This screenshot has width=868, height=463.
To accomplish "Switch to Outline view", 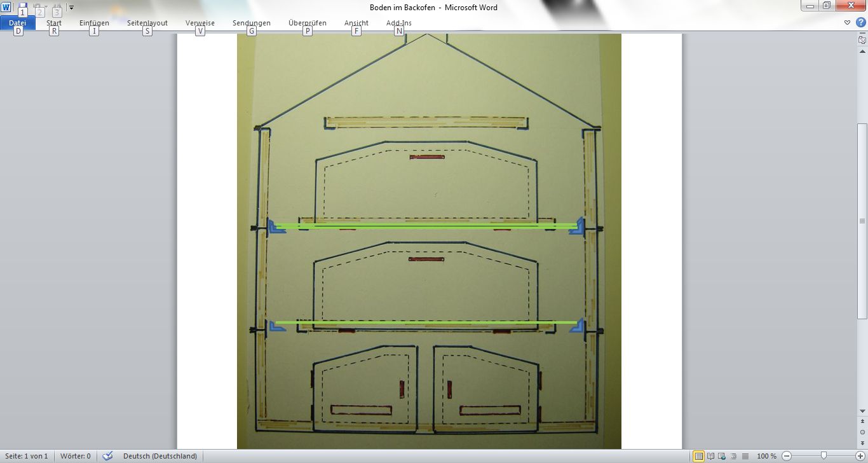I will (734, 456).
